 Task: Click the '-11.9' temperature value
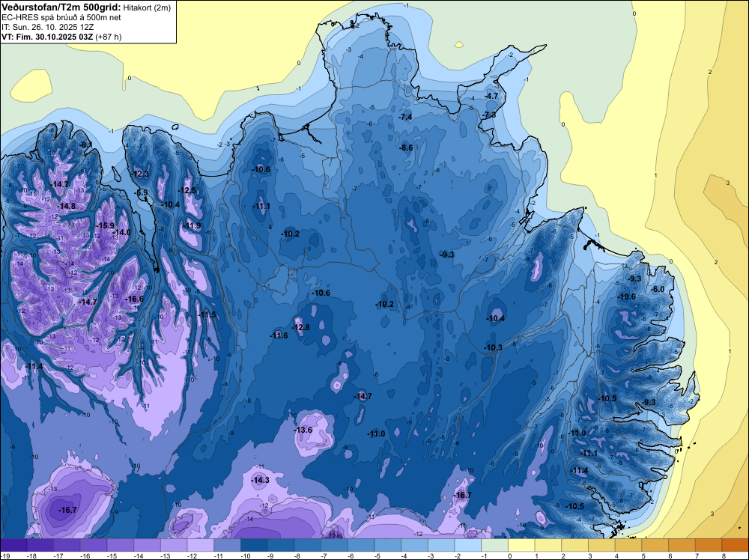click(x=192, y=226)
